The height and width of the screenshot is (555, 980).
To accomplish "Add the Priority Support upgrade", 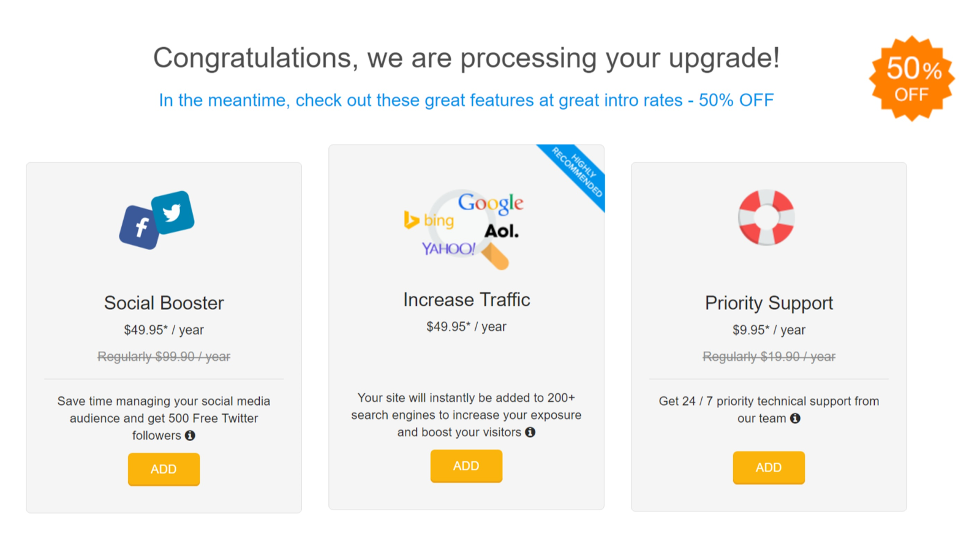I will 769,468.
